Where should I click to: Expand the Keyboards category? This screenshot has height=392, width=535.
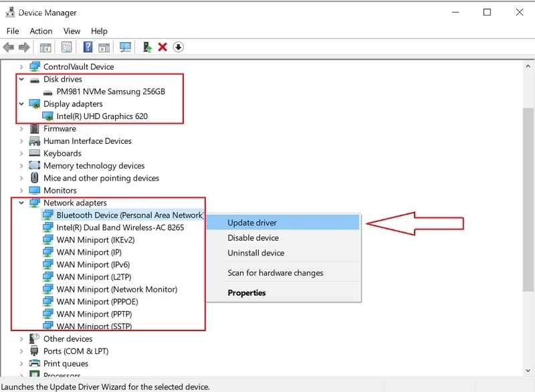pos(21,154)
